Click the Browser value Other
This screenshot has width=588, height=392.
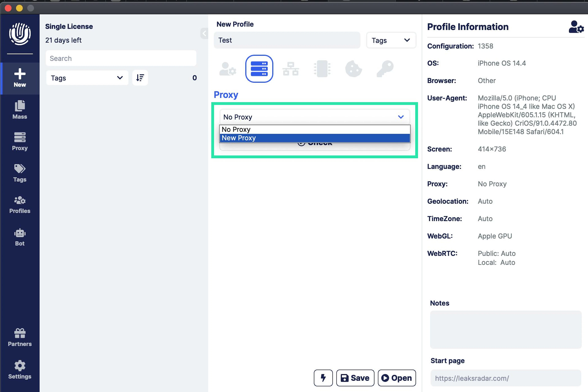point(487,80)
